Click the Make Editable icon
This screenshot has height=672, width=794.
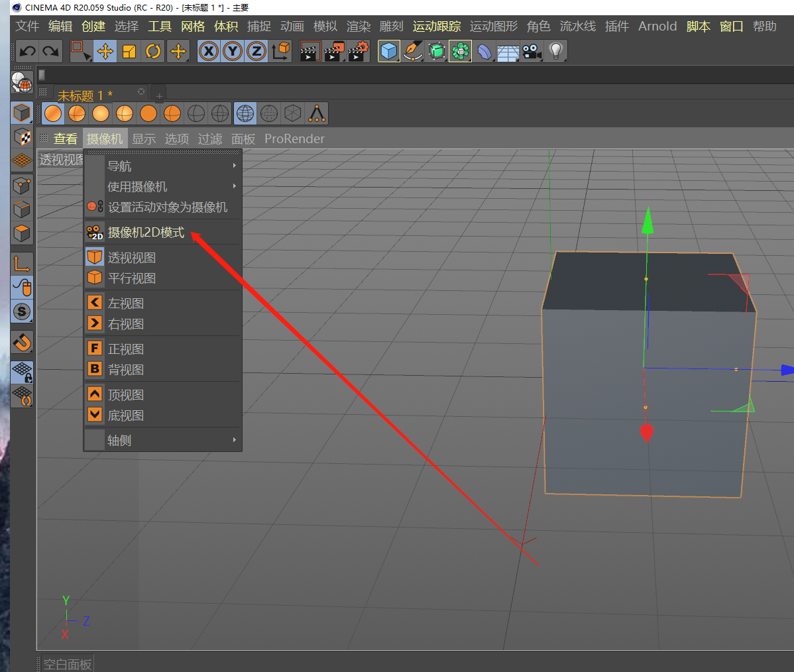point(22,82)
